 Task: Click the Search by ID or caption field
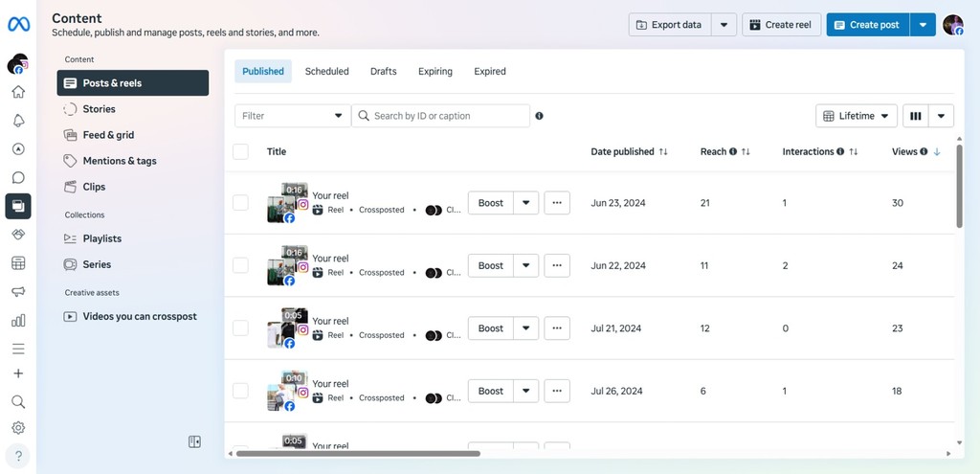pyautogui.click(x=440, y=116)
